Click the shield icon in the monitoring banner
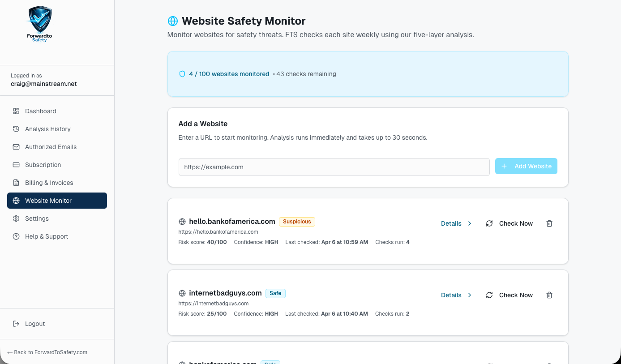621x364 pixels. pyautogui.click(x=182, y=73)
